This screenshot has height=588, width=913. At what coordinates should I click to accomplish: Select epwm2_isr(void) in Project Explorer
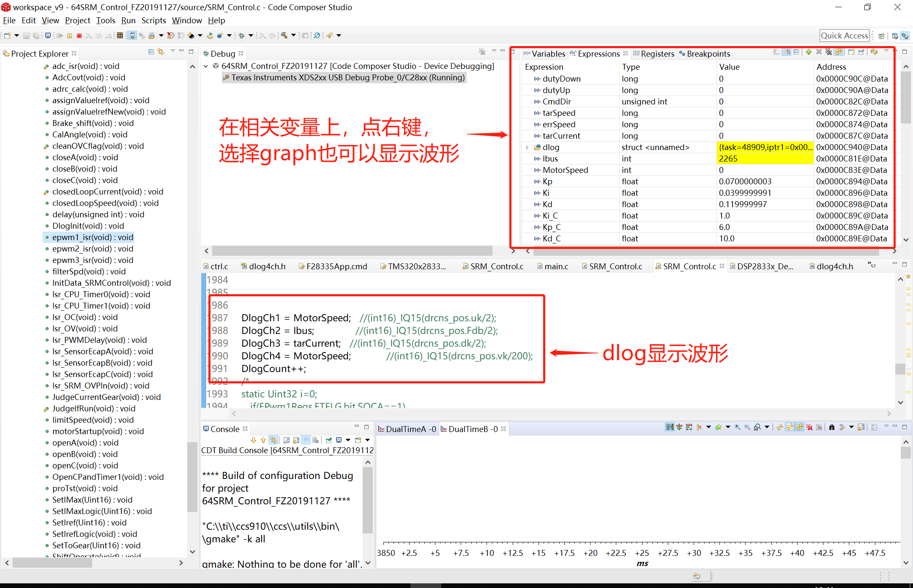coord(92,249)
